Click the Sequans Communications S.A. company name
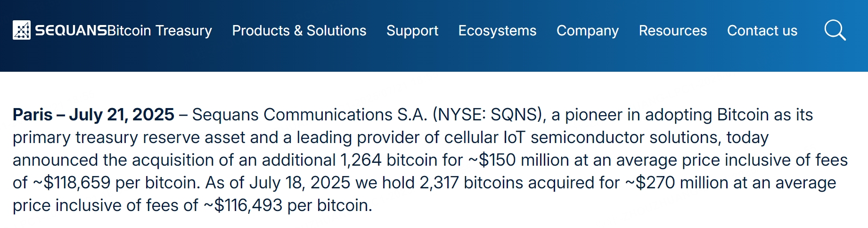Screen dimensions: 868x228 (x=310, y=115)
